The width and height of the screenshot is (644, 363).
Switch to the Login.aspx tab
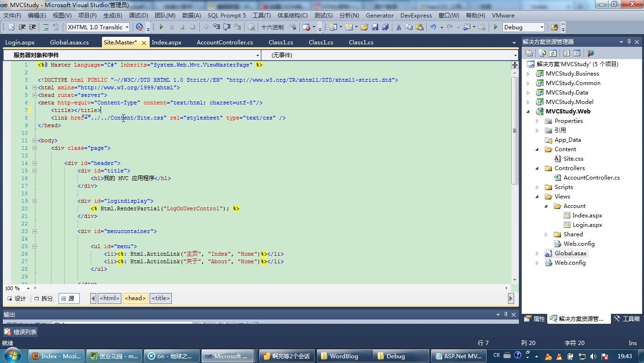click(19, 42)
